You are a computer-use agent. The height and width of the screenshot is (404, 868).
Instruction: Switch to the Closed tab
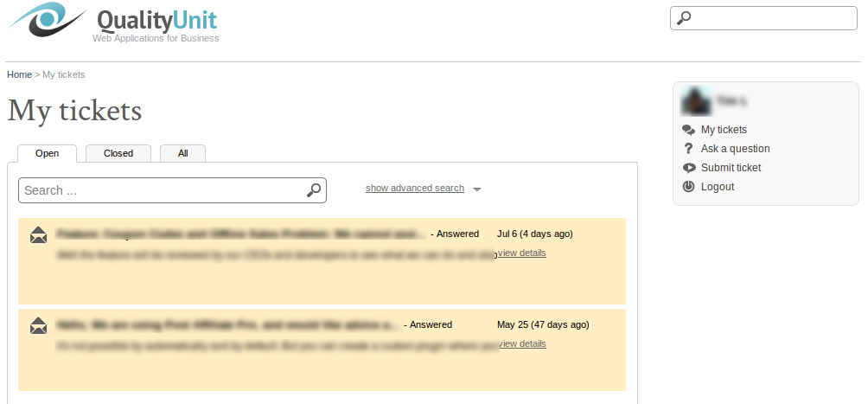click(118, 153)
